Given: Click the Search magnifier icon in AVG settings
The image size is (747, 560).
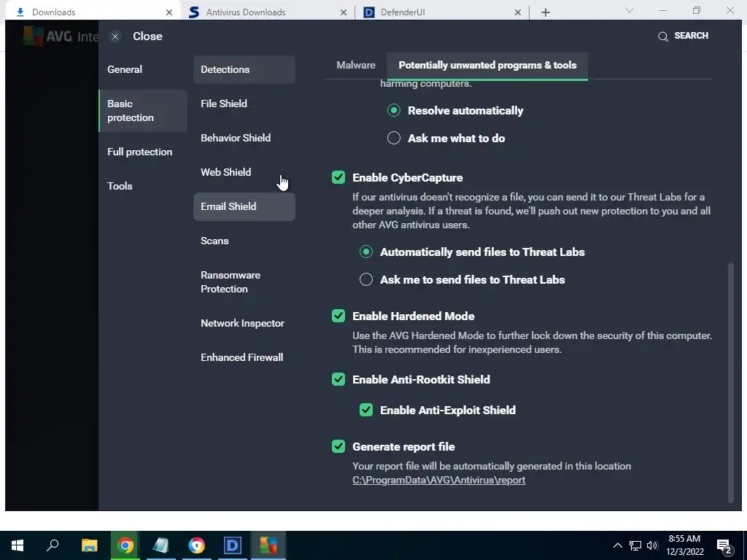Looking at the screenshot, I should (x=662, y=36).
